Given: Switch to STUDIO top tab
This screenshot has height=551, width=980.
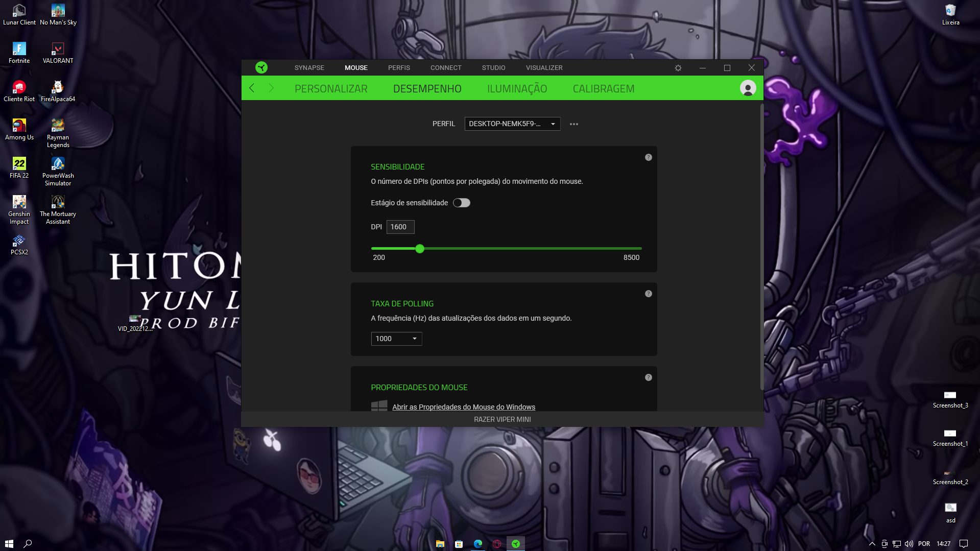Looking at the screenshot, I should 493,68.
